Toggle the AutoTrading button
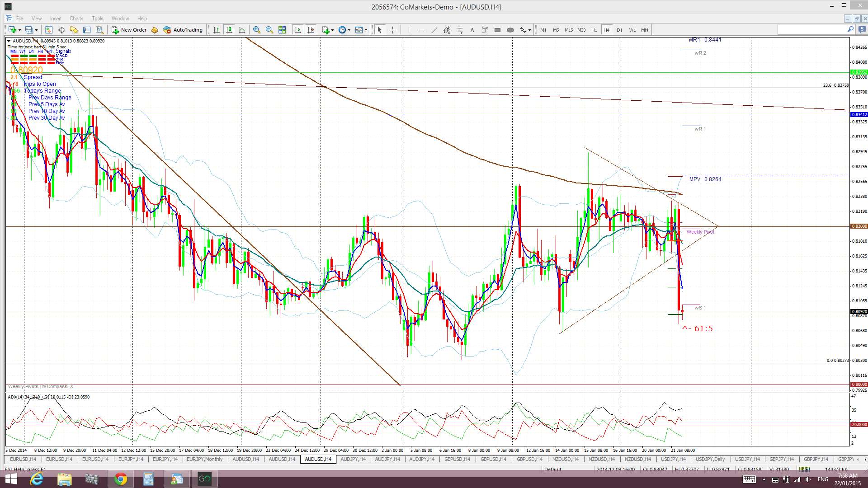Screen dimensions: 868x488 click(183, 30)
